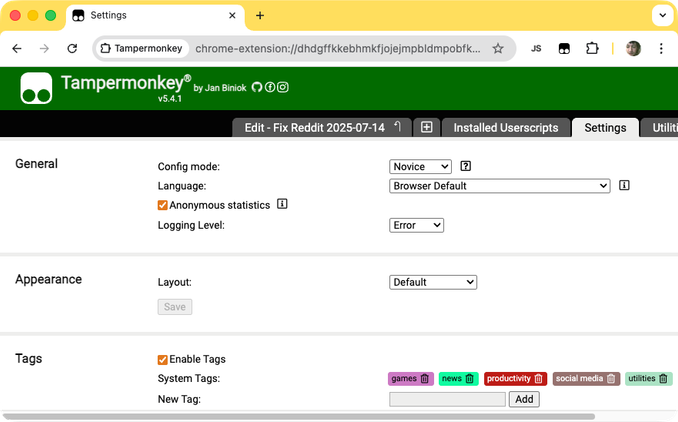Click the Tampermonkey title text

(x=126, y=83)
